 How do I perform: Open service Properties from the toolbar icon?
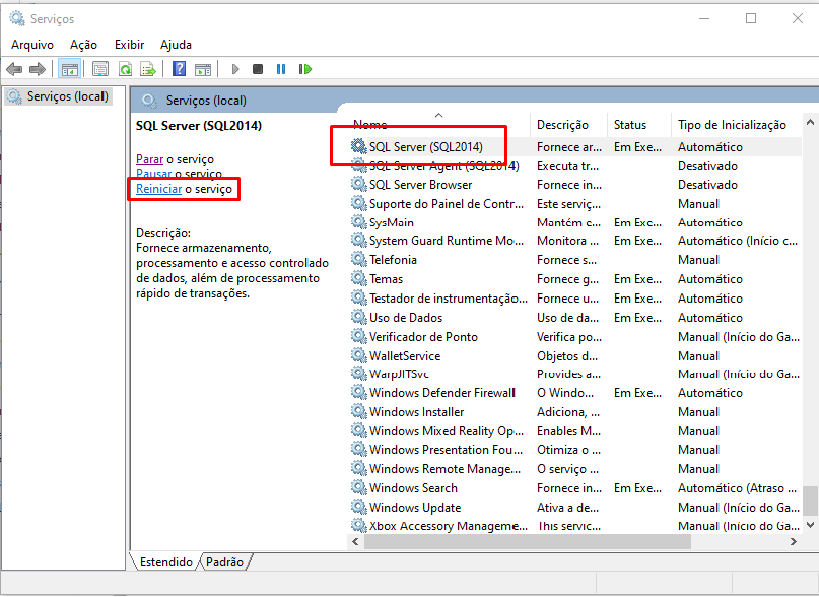point(100,69)
